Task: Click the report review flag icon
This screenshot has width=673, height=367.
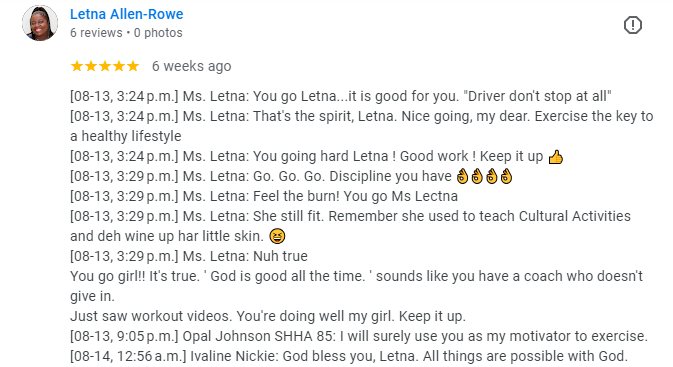Action: point(633,25)
